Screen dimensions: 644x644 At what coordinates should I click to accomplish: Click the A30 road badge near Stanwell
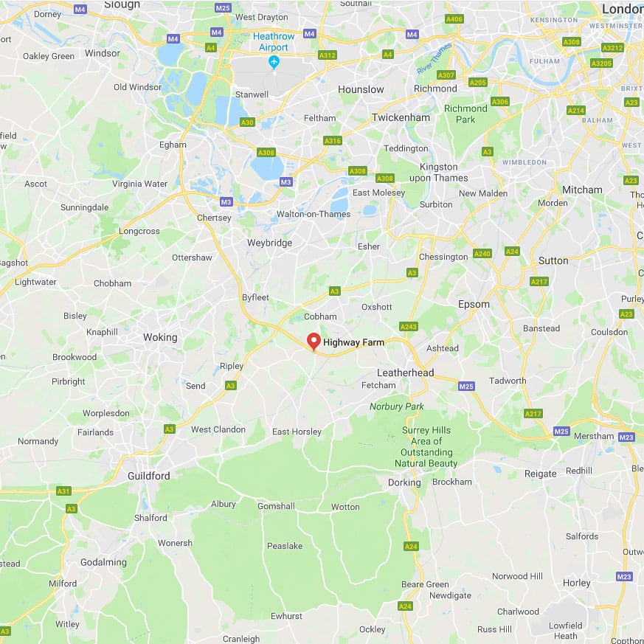point(247,122)
